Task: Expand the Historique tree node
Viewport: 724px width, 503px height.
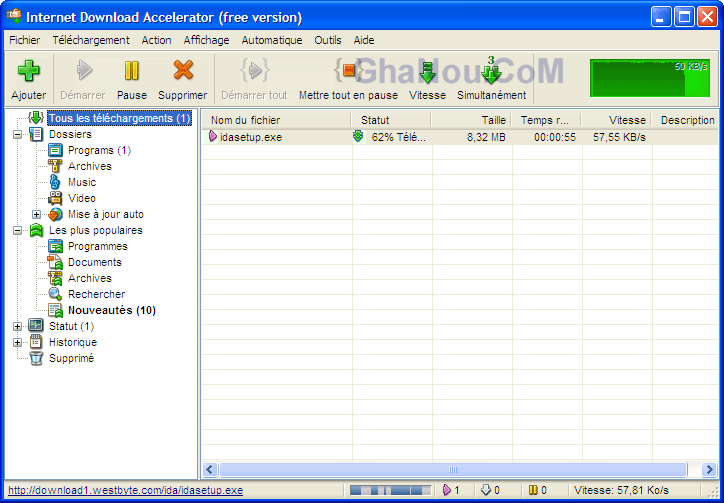Action: tap(18, 342)
